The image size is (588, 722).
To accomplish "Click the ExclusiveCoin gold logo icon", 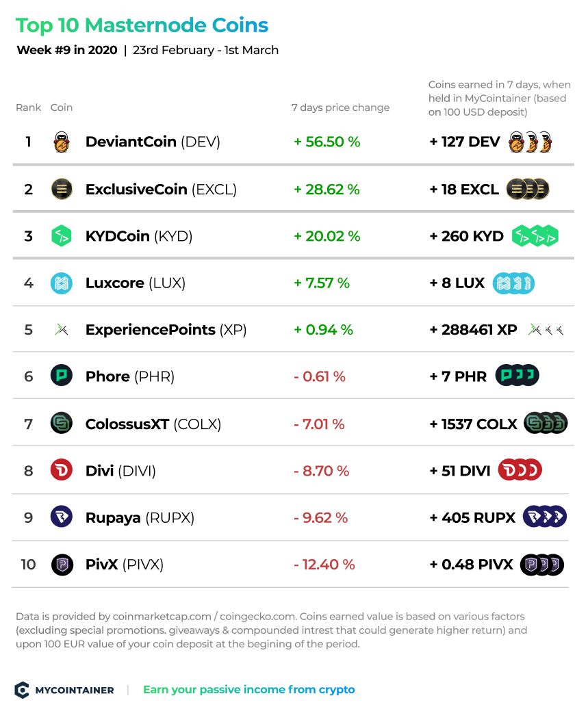I will pyautogui.click(x=61, y=189).
